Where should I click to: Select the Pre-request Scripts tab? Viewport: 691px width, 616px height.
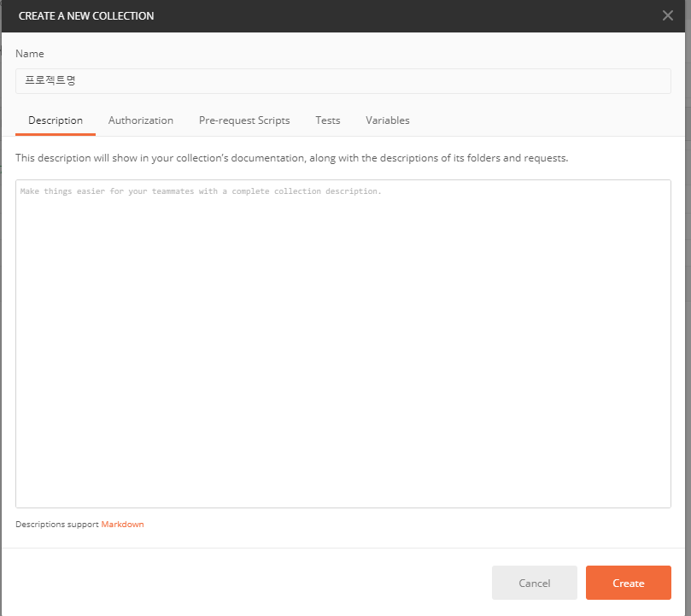tap(244, 120)
